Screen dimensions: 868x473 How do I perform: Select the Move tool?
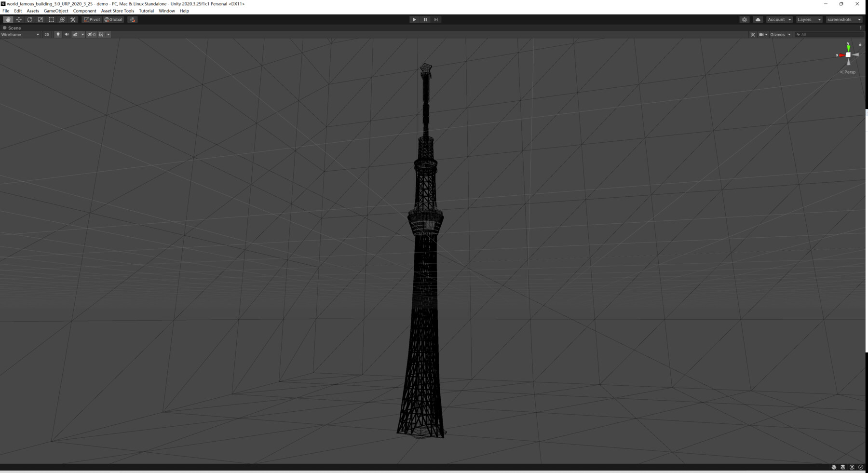pos(19,19)
